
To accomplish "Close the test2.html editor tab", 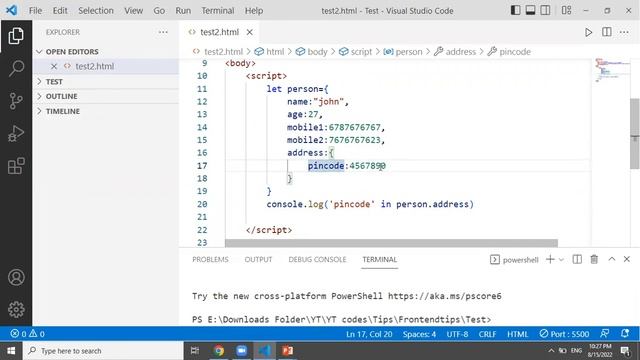I will [x=249, y=32].
